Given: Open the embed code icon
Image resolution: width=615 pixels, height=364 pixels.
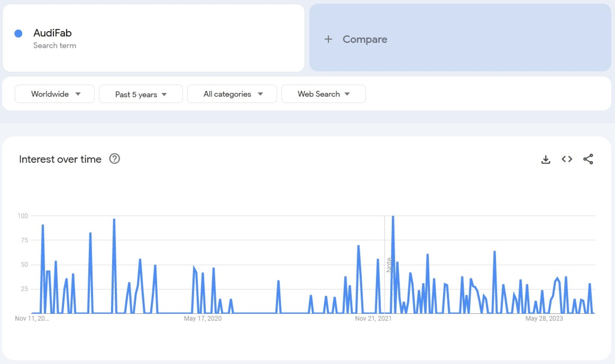Looking at the screenshot, I should 567,159.
